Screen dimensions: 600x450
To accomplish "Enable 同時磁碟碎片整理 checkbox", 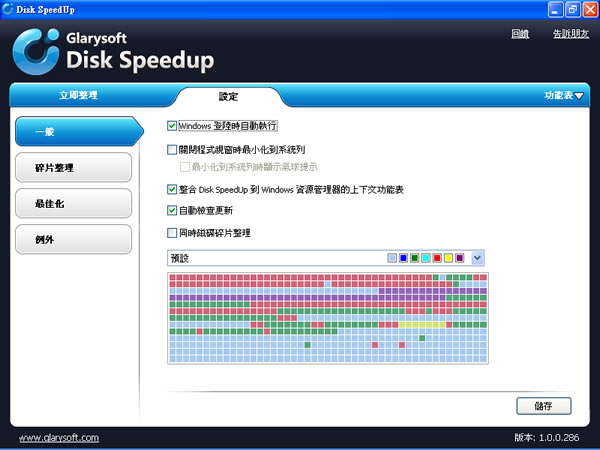I will pos(172,233).
